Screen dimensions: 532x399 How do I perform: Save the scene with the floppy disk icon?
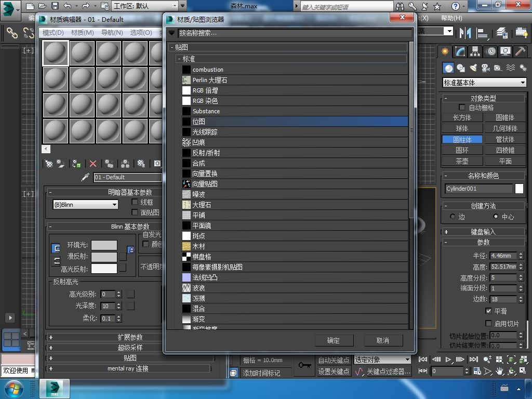(55, 6)
